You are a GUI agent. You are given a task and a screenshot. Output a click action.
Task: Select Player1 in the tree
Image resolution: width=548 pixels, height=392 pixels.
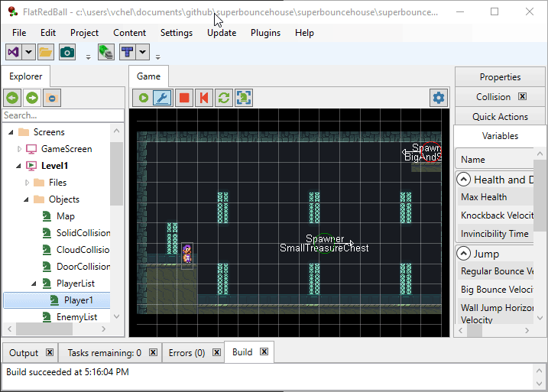tap(78, 300)
